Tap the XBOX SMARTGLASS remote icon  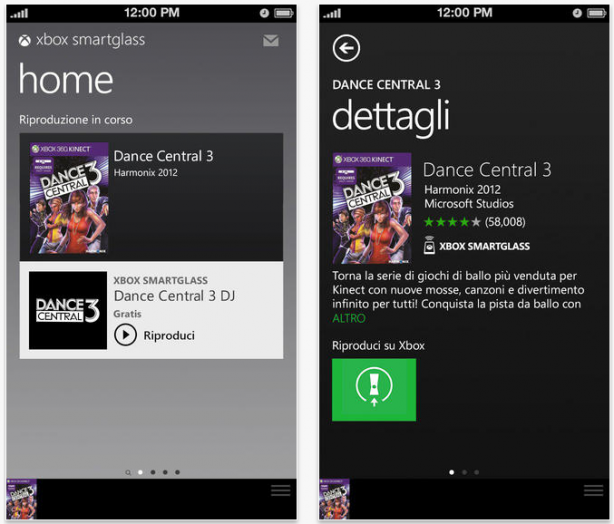click(430, 246)
